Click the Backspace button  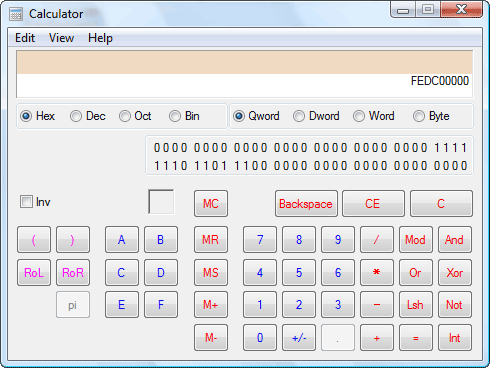tap(306, 204)
